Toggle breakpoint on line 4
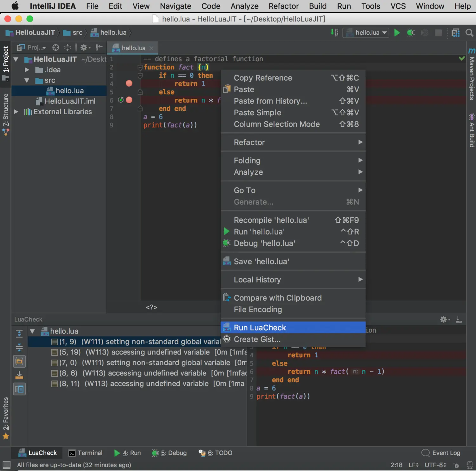Screen dimensions: 476x471 [x=129, y=83]
